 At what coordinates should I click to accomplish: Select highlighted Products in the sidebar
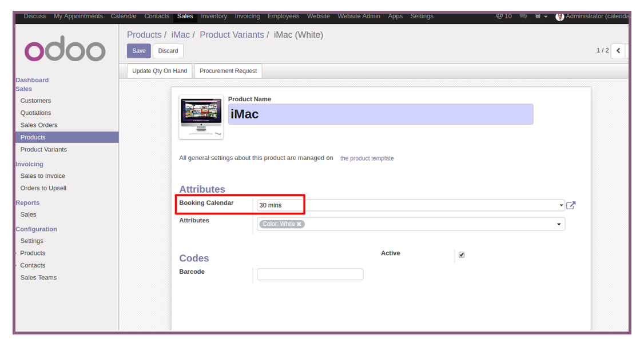click(67, 137)
